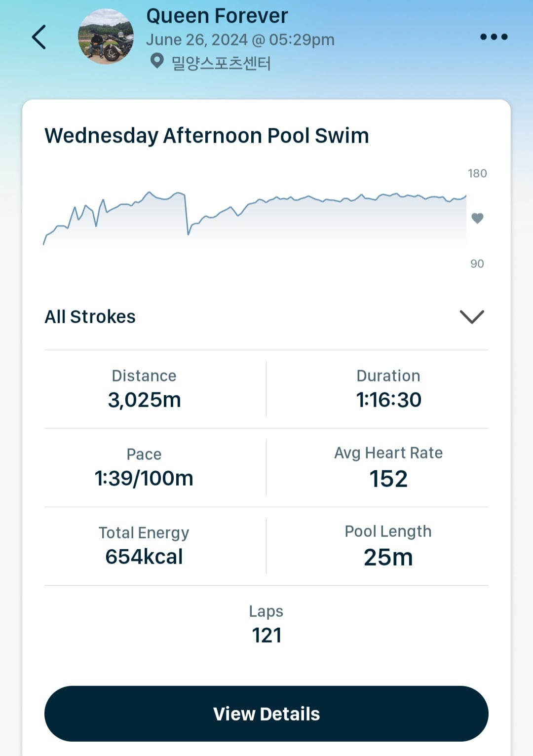Select the Duration 1:16:30 stat

[x=388, y=389]
